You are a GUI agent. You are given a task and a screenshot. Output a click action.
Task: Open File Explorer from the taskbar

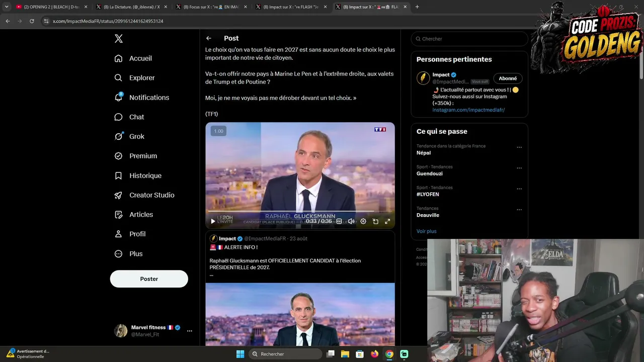pyautogui.click(x=345, y=354)
